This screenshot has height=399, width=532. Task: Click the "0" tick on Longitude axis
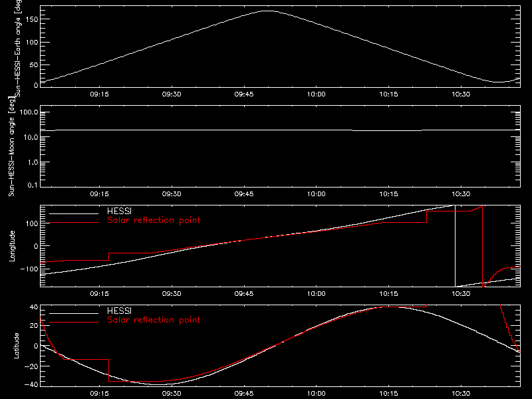36,246
